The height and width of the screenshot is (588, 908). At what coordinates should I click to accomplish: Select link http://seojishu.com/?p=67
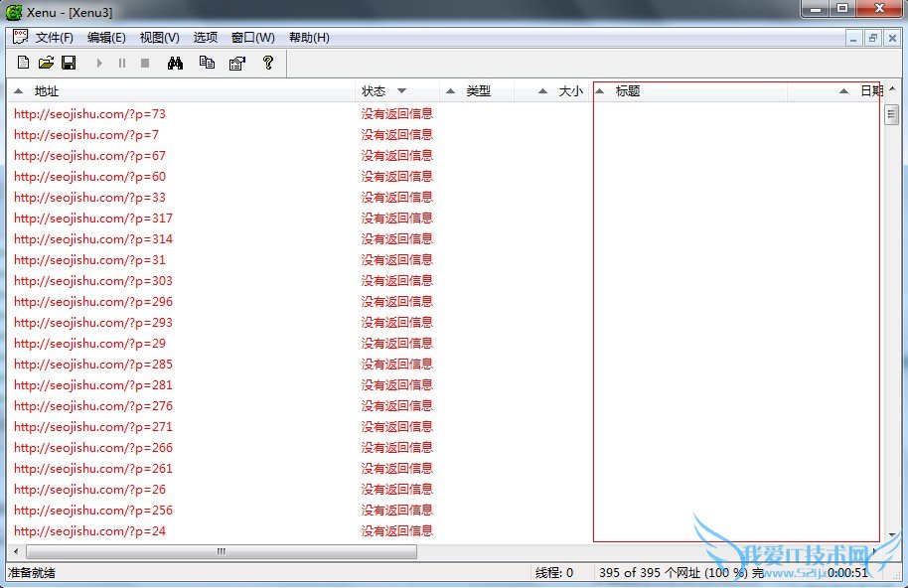coord(89,156)
